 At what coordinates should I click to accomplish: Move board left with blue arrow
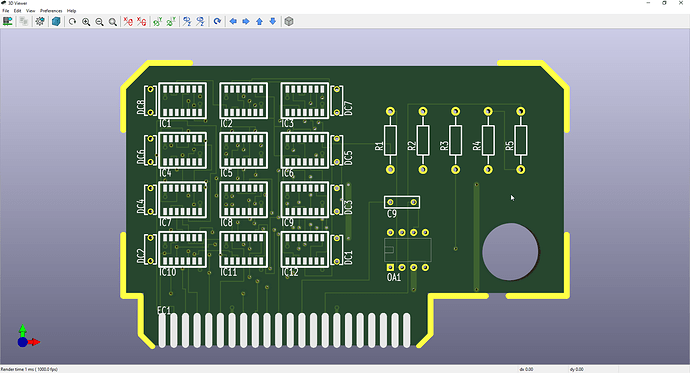233,21
